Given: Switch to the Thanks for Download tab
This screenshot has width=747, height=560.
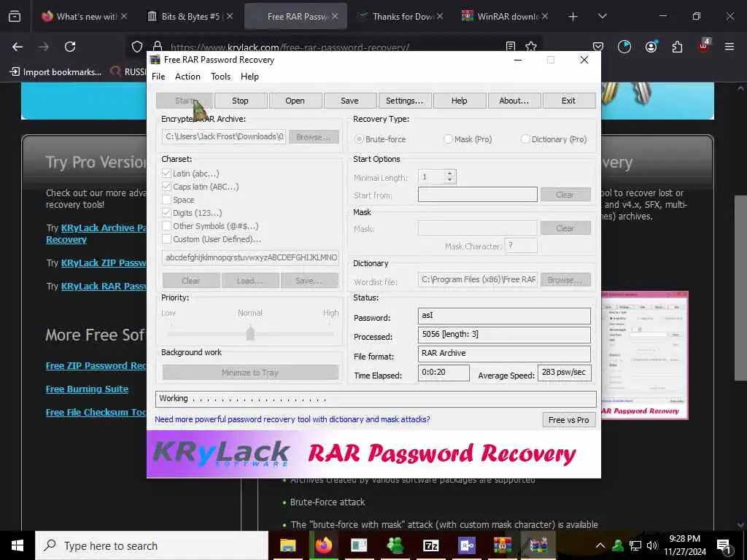Looking at the screenshot, I should point(401,17).
